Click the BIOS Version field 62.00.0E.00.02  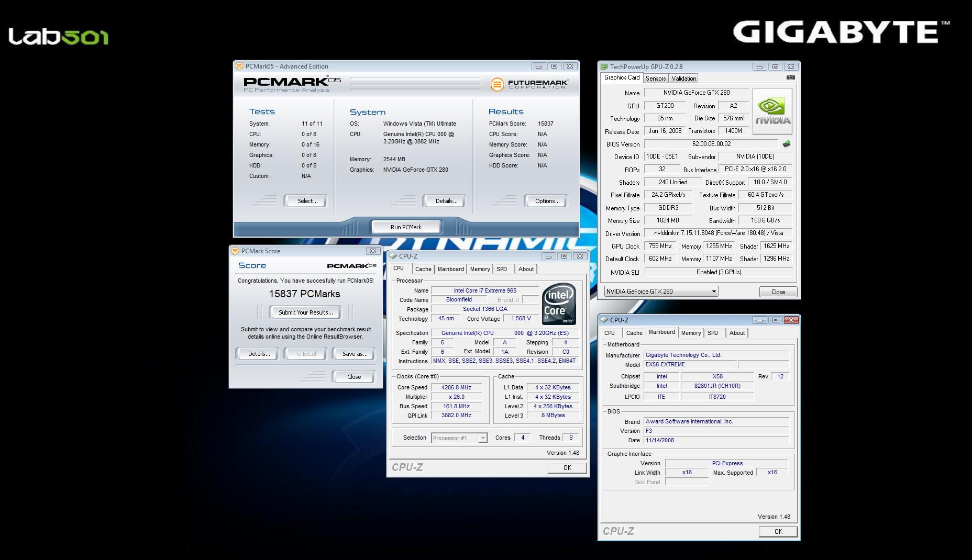[x=711, y=144]
